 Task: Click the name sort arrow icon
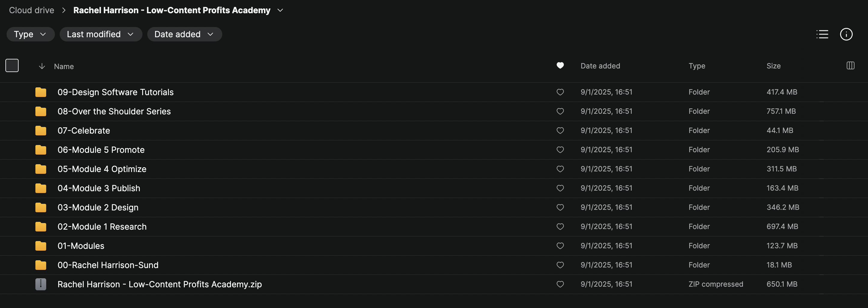[x=42, y=66]
